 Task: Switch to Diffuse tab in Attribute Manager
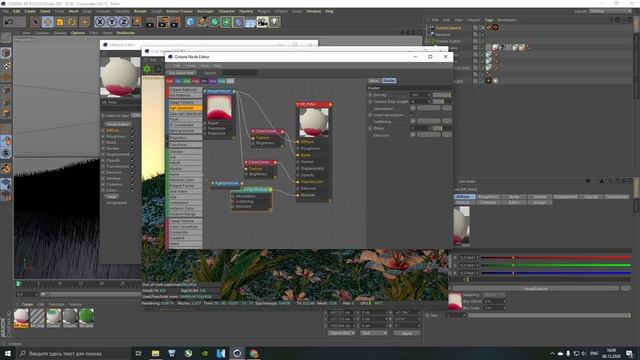point(464,197)
